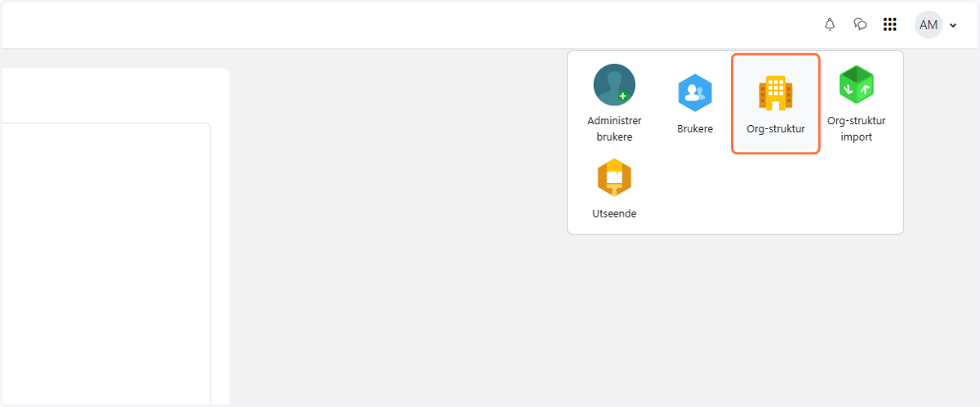Expand the user menu chevron beside AM
The image size is (980, 407).
pyautogui.click(x=953, y=25)
